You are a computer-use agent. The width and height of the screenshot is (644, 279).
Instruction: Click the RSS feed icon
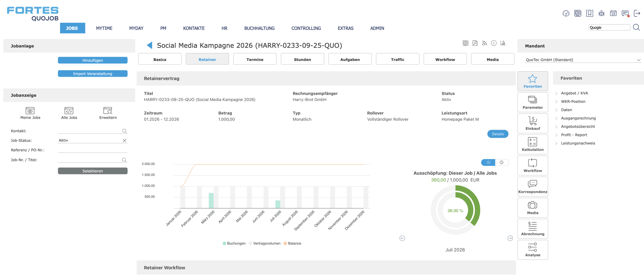pyautogui.click(x=484, y=43)
